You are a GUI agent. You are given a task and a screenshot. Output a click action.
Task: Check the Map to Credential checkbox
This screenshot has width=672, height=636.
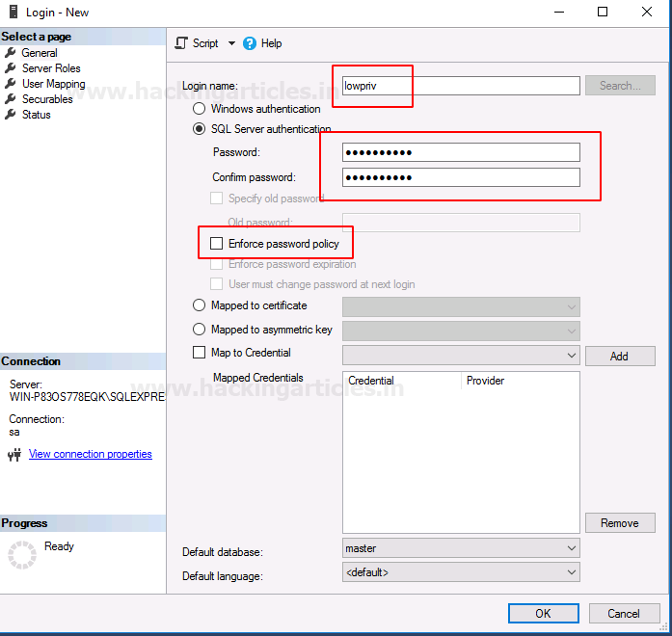200,353
